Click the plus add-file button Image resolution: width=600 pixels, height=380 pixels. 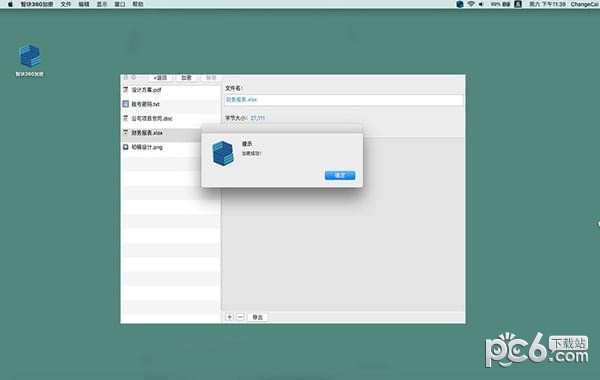(229, 317)
